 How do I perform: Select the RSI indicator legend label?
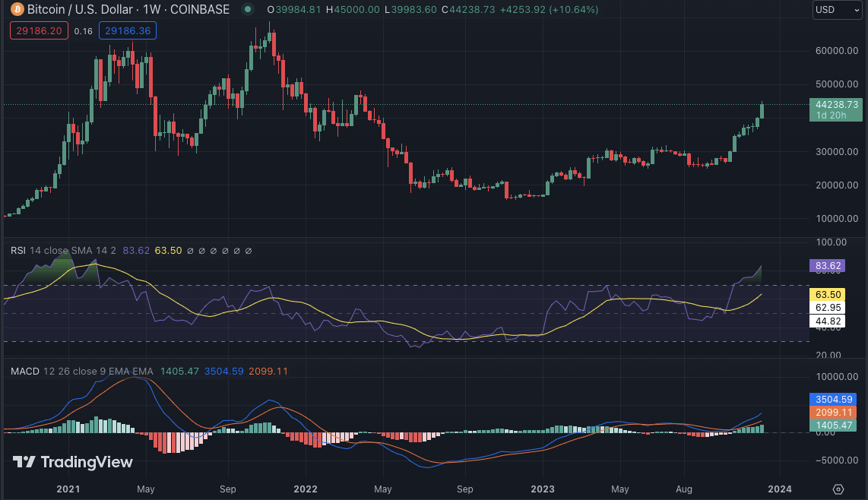[x=19, y=250]
